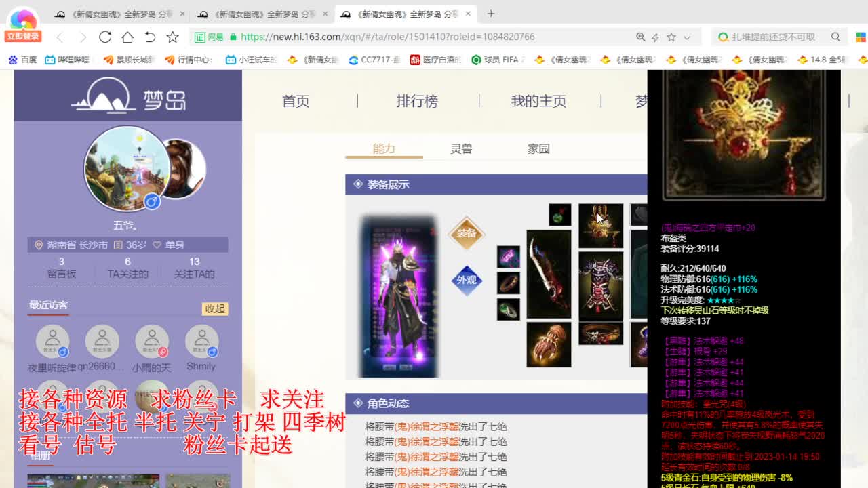Open visitor 夜里听旋律 avatar
This screenshot has height=488, width=868.
point(52,342)
